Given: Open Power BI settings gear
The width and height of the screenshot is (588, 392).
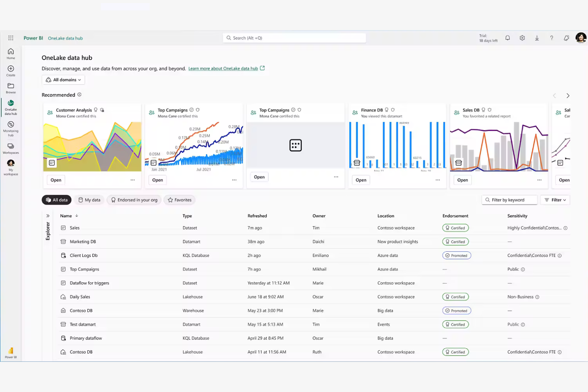Looking at the screenshot, I should (x=522, y=38).
